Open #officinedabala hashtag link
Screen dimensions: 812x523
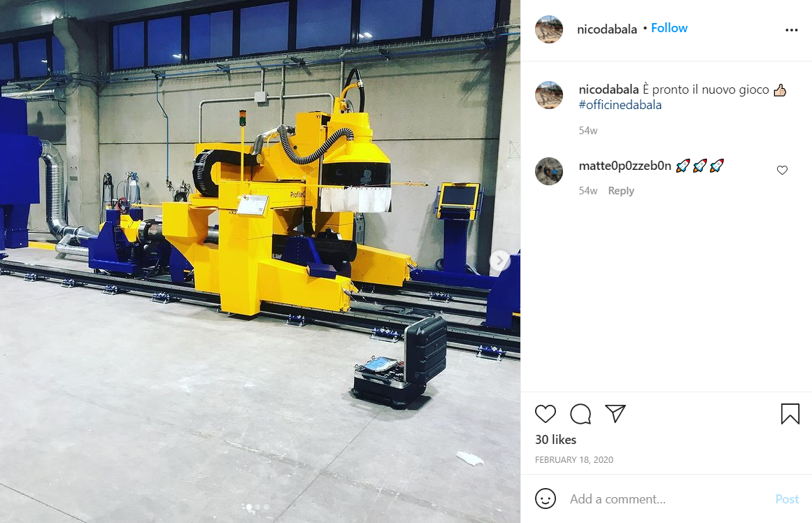620,105
